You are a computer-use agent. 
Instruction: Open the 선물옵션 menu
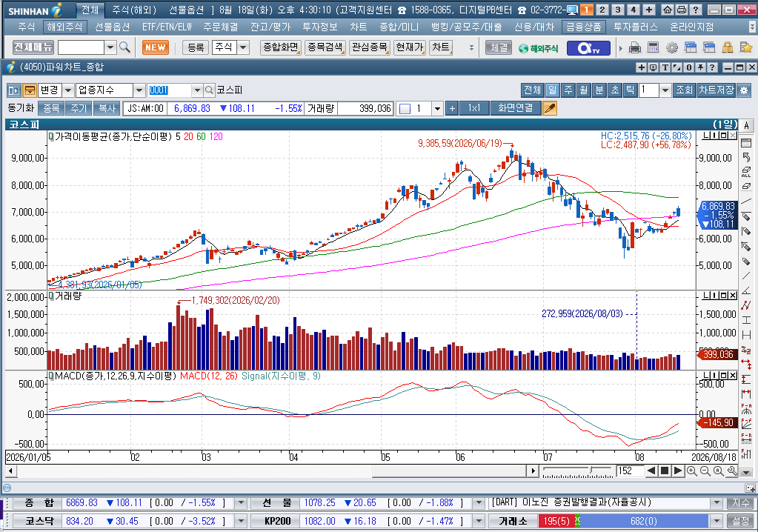tap(112, 27)
